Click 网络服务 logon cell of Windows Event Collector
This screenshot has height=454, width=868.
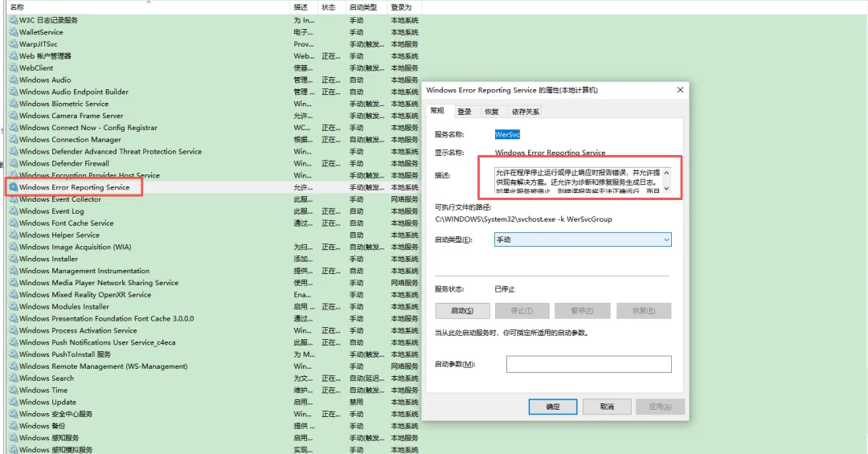404,199
